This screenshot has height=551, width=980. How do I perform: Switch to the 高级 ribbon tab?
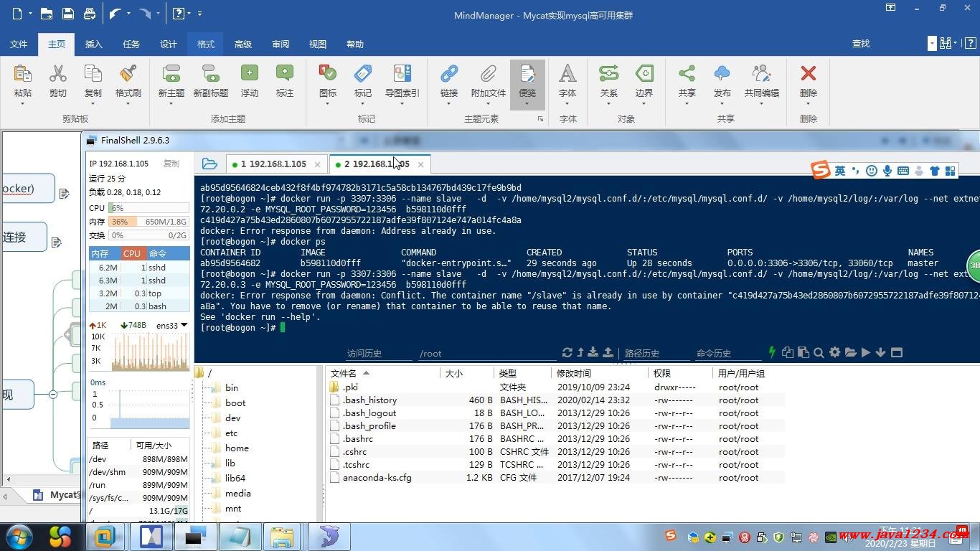pos(243,44)
